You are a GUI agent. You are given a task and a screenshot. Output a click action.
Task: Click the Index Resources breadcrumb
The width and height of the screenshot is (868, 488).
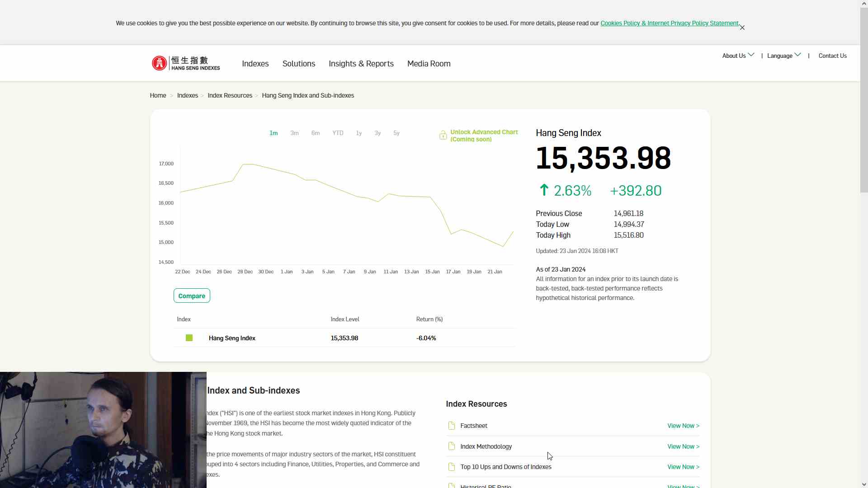[x=230, y=95]
